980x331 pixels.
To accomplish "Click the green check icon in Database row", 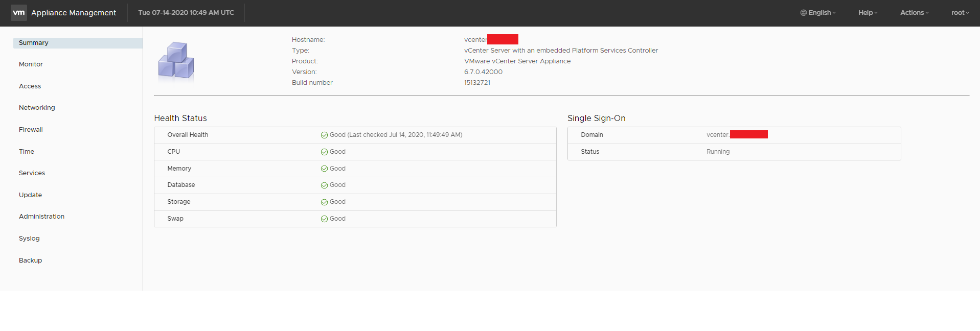I will pos(324,185).
